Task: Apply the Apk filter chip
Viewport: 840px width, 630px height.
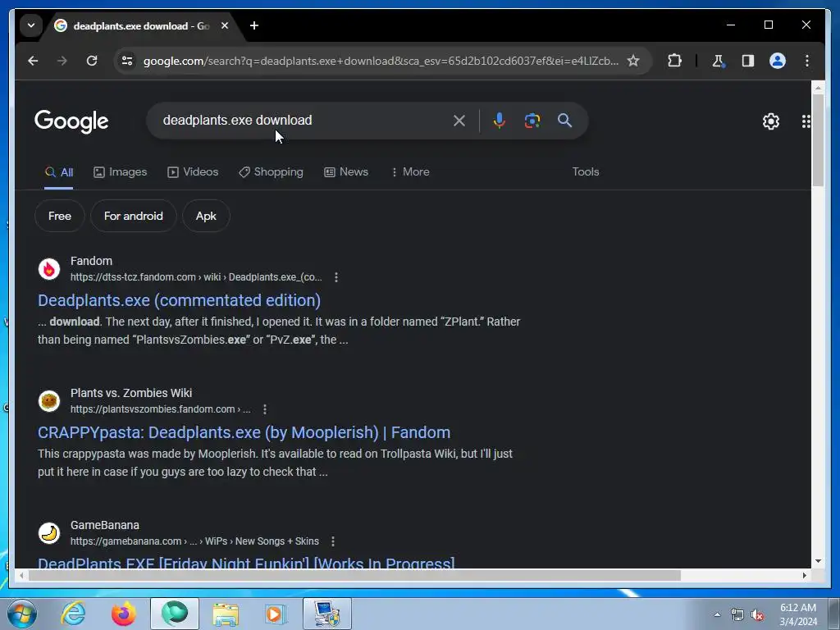Action: [x=206, y=216]
